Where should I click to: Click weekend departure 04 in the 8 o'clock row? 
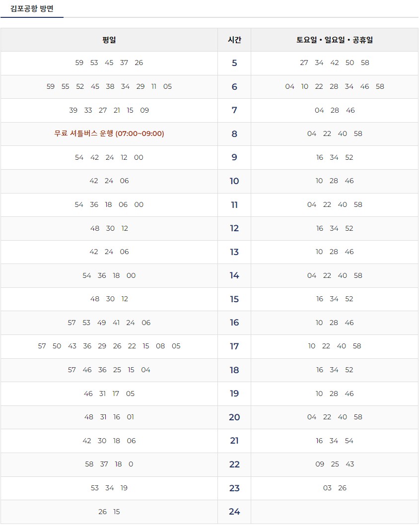312,133
